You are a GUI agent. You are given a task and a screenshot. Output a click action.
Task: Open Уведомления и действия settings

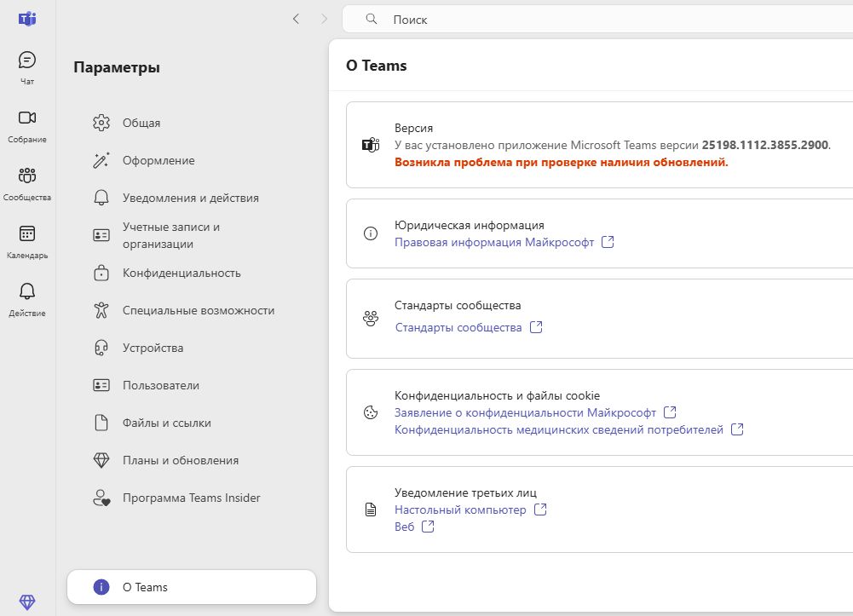point(192,198)
